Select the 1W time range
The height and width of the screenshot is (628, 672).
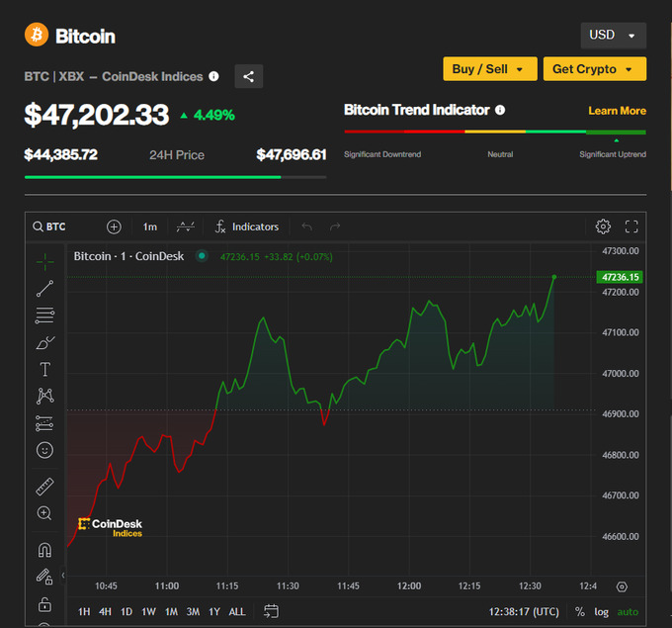(148, 612)
